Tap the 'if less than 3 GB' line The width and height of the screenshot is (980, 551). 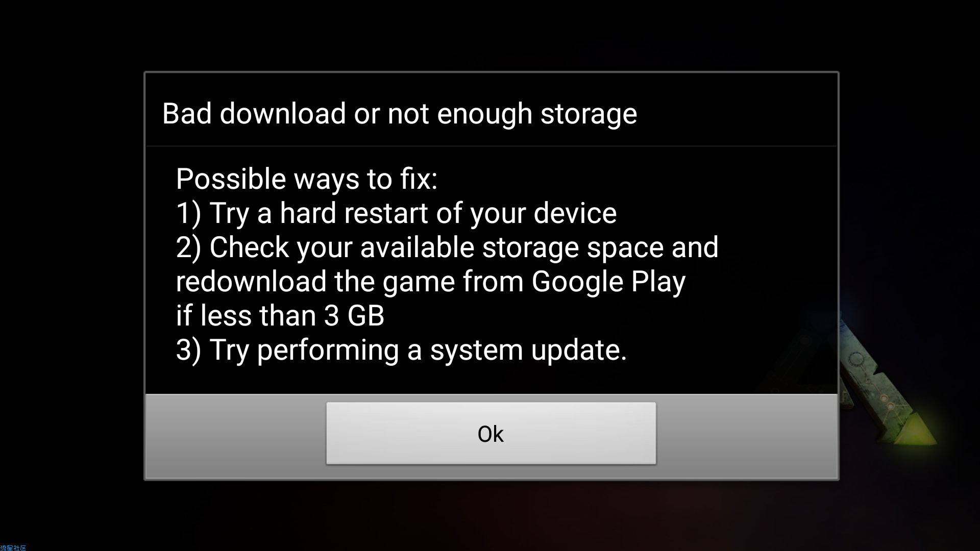280,316
